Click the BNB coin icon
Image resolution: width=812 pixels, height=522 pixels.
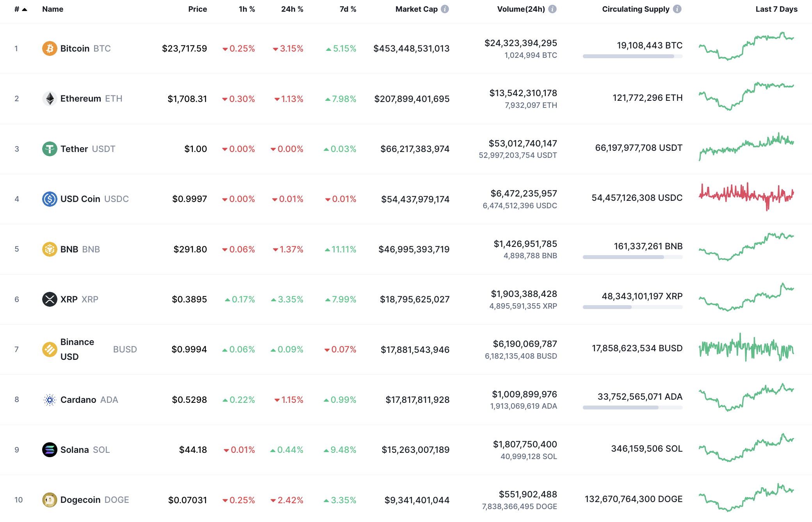pyautogui.click(x=50, y=249)
